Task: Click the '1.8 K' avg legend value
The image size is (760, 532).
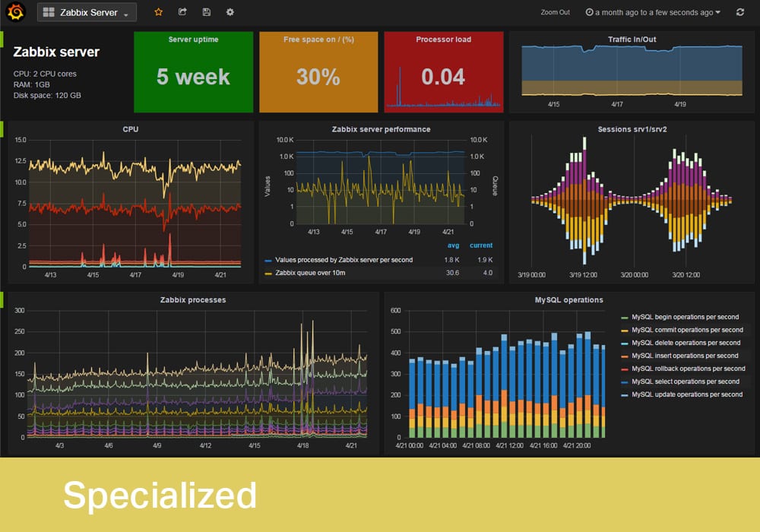Action: (x=451, y=260)
